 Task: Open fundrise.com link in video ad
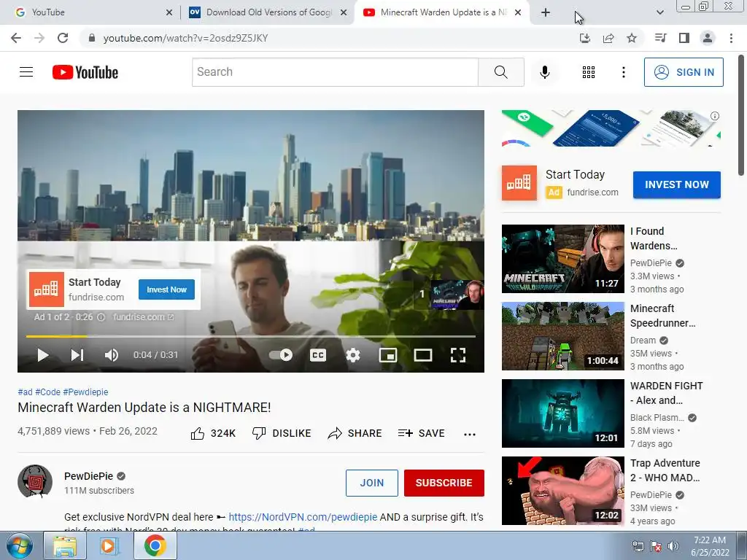click(144, 317)
